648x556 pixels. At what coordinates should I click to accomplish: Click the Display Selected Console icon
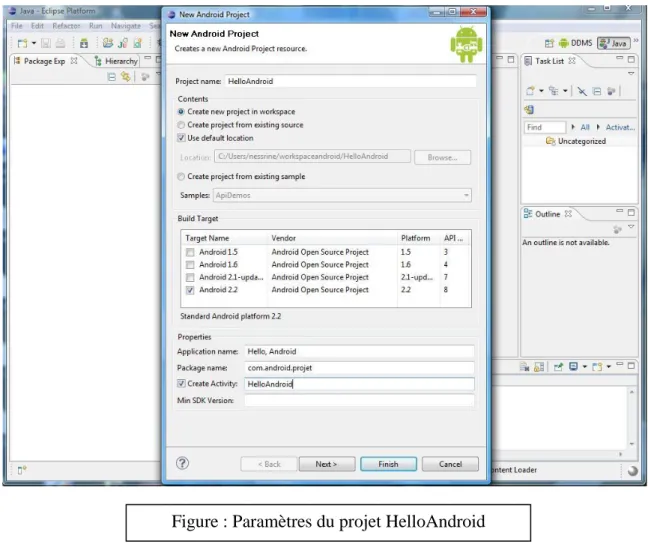[x=573, y=366]
